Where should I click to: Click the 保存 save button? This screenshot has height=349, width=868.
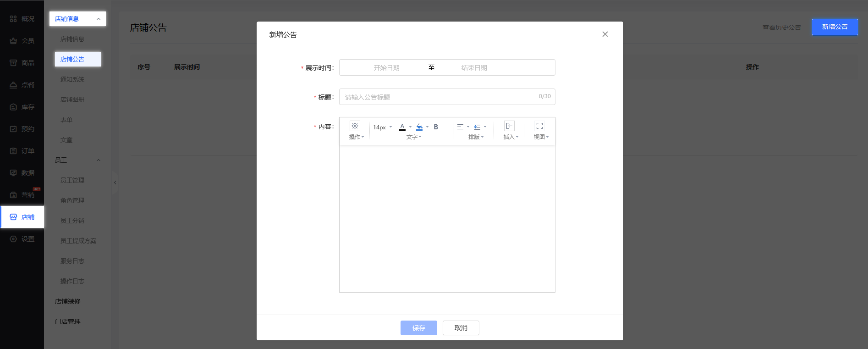418,328
